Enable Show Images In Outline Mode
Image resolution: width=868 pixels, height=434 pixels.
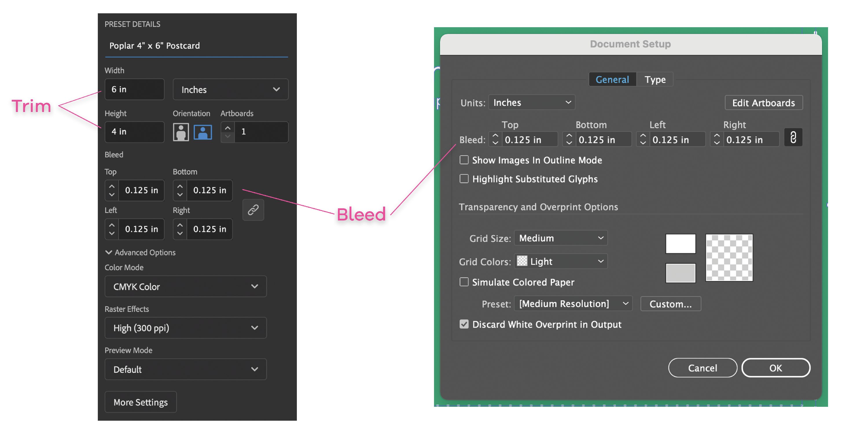(464, 160)
